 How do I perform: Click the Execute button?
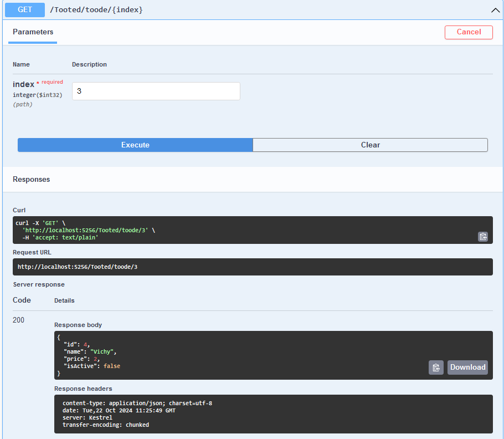click(135, 145)
